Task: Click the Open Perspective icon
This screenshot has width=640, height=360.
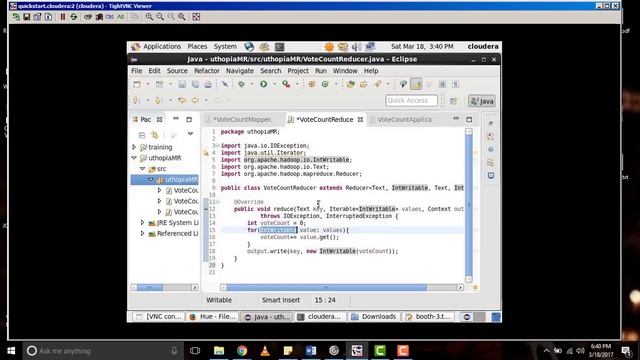Action: point(453,101)
